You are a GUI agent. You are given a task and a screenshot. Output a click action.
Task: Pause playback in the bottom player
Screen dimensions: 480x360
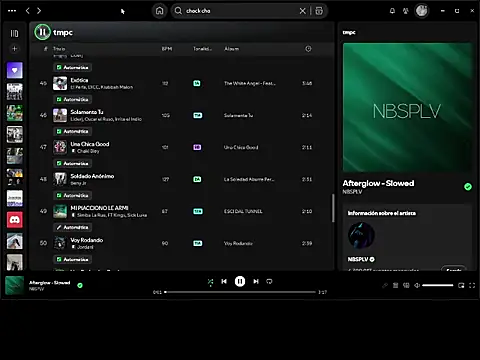(x=240, y=282)
